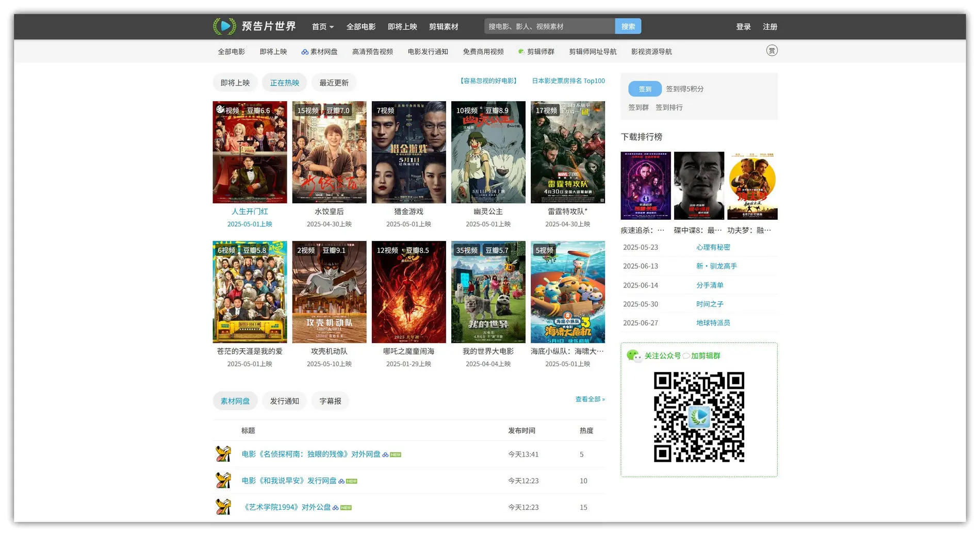Viewport: 980px width, 536px height.
Task: Click the 幽灵公主 title link
Action: tap(488, 212)
